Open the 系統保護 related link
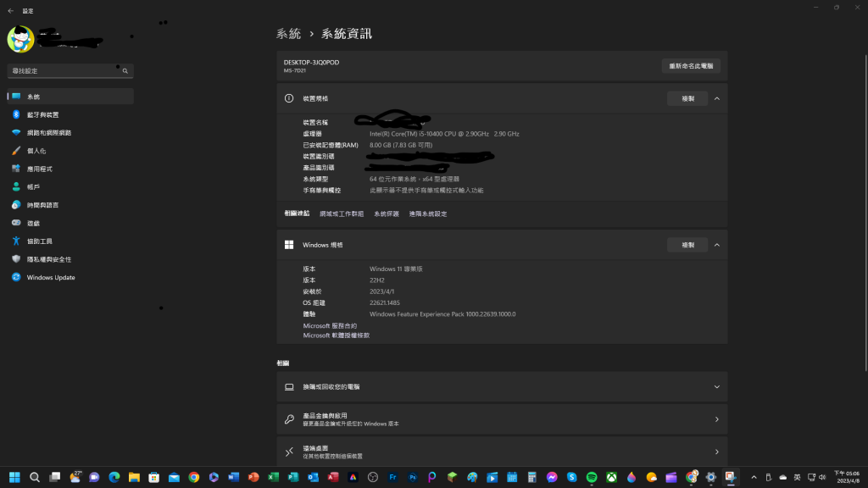The image size is (868, 488). pyautogui.click(x=387, y=213)
